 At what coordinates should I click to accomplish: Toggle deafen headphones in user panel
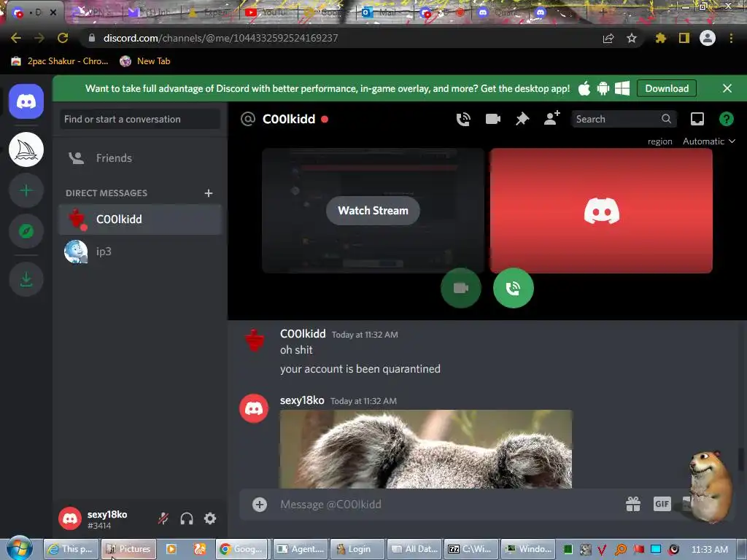click(x=187, y=518)
